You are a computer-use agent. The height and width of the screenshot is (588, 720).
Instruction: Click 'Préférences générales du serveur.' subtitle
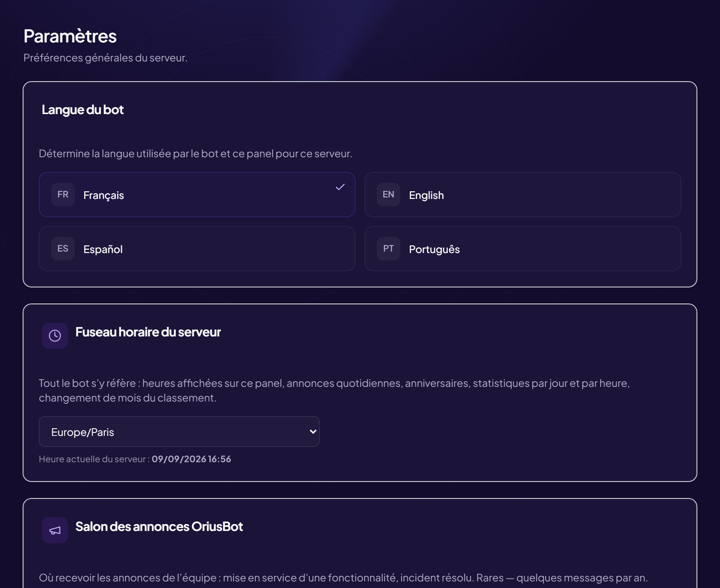point(105,58)
